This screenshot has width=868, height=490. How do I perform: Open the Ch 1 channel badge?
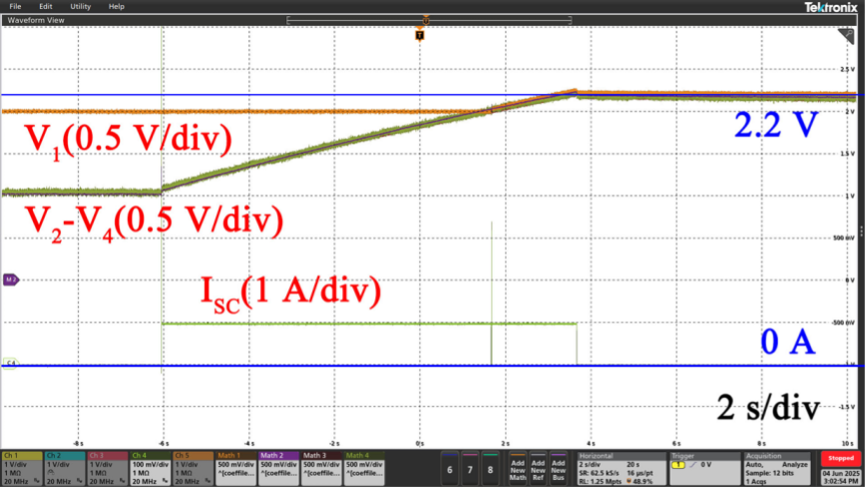(21, 468)
